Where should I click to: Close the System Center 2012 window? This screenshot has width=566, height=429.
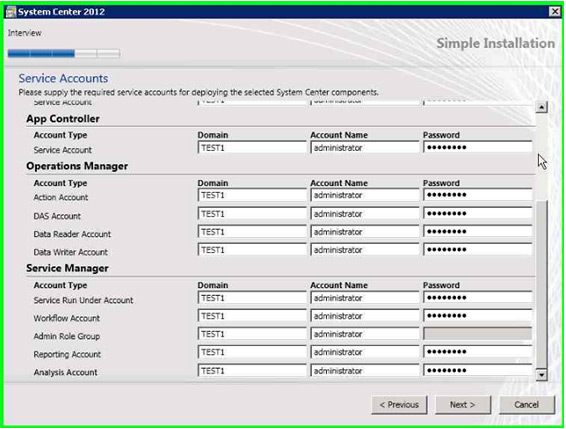pyautogui.click(x=554, y=12)
